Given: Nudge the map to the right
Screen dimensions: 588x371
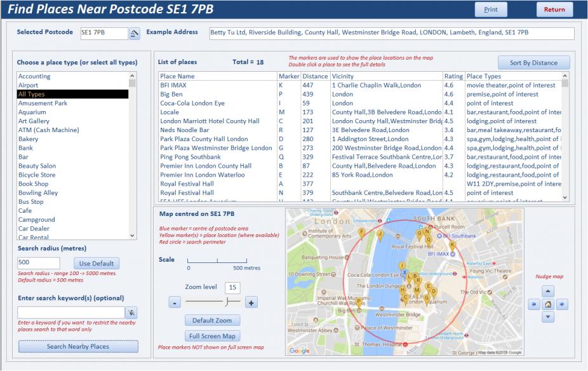Looking at the screenshot, I should [562, 304].
